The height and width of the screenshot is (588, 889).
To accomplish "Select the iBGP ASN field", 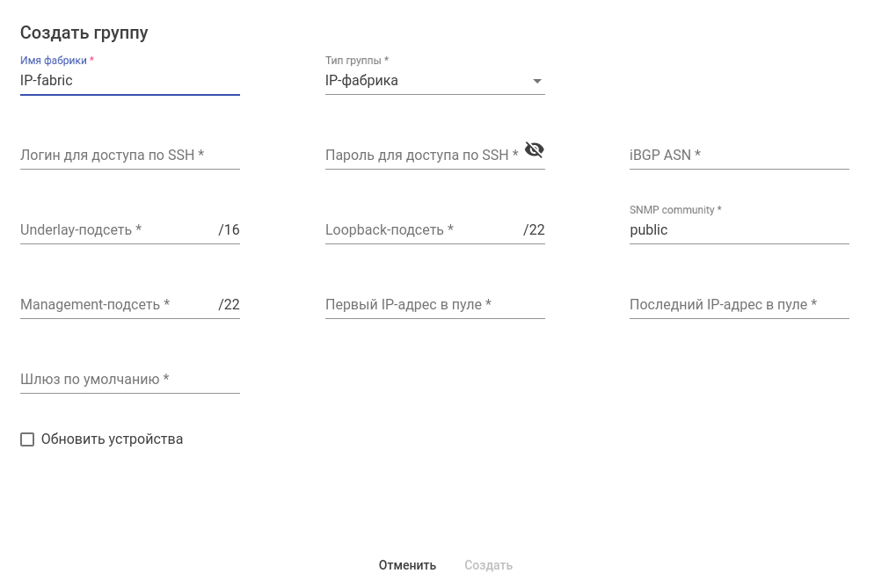I will pyautogui.click(x=739, y=156).
